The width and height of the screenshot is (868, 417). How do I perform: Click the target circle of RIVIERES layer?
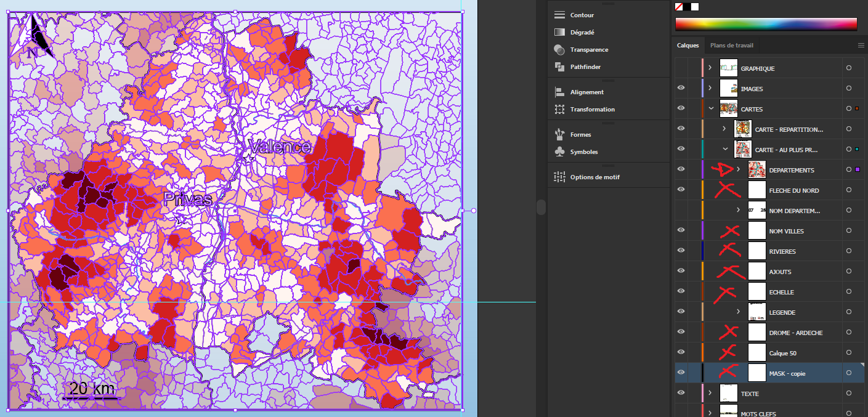click(x=849, y=251)
